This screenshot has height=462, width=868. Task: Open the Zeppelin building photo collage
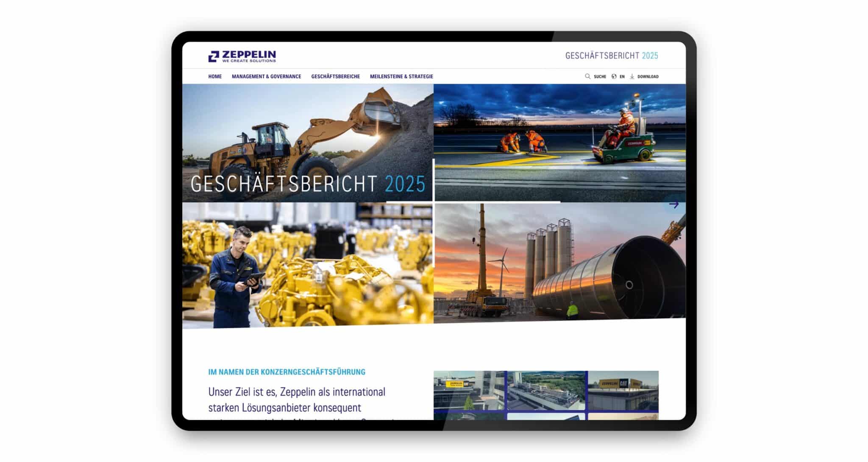point(546,395)
